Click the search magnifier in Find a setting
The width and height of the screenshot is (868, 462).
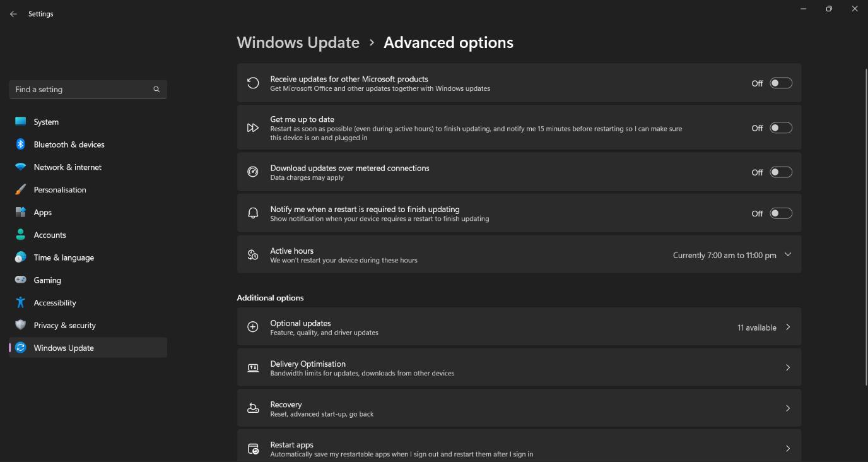pyautogui.click(x=156, y=89)
